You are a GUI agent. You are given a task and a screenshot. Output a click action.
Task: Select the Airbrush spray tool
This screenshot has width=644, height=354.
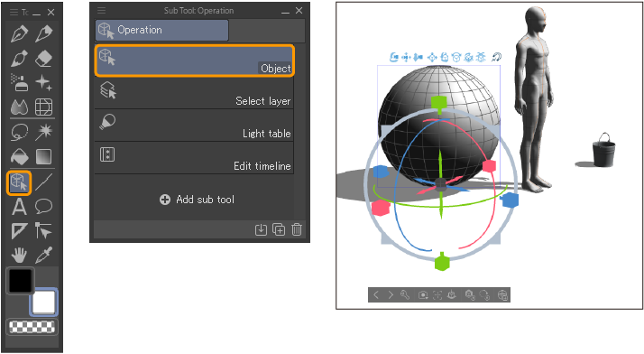(x=19, y=83)
